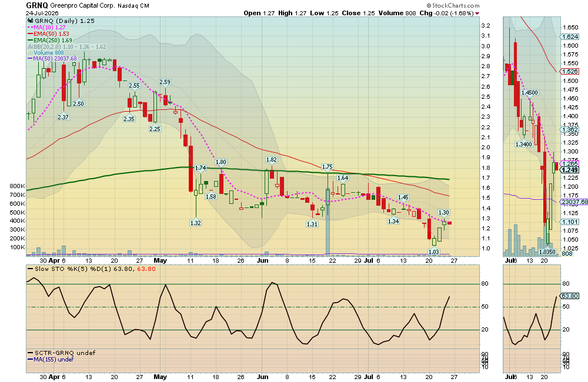Viewport: 588px width, 382px height.
Task: Open the StockCharts.com copyright watermark link
Action: pos(453,5)
